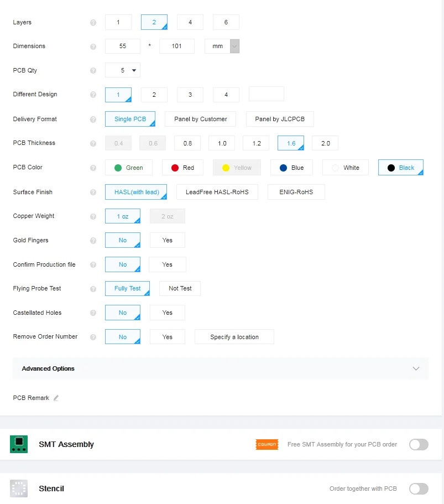Viewport: 444px width, 504px height.
Task: Click the help icon beside Surface Finish
Action: pos(93,193)
